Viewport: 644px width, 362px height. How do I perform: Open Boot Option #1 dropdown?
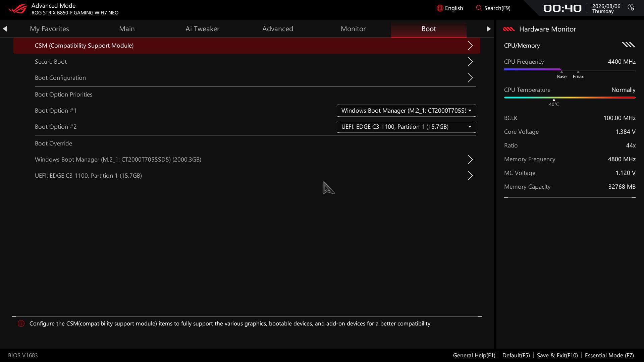tap(406, 111)
